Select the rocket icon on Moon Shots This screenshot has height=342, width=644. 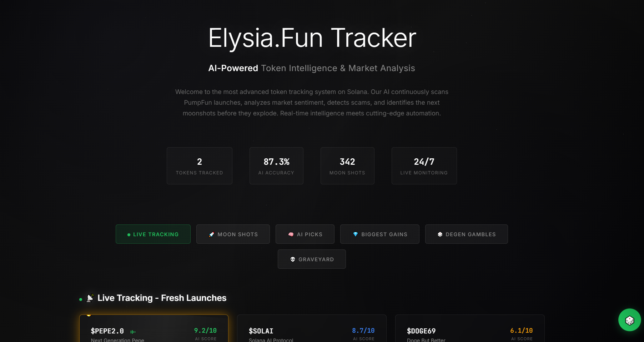click(x=211, y=234)
